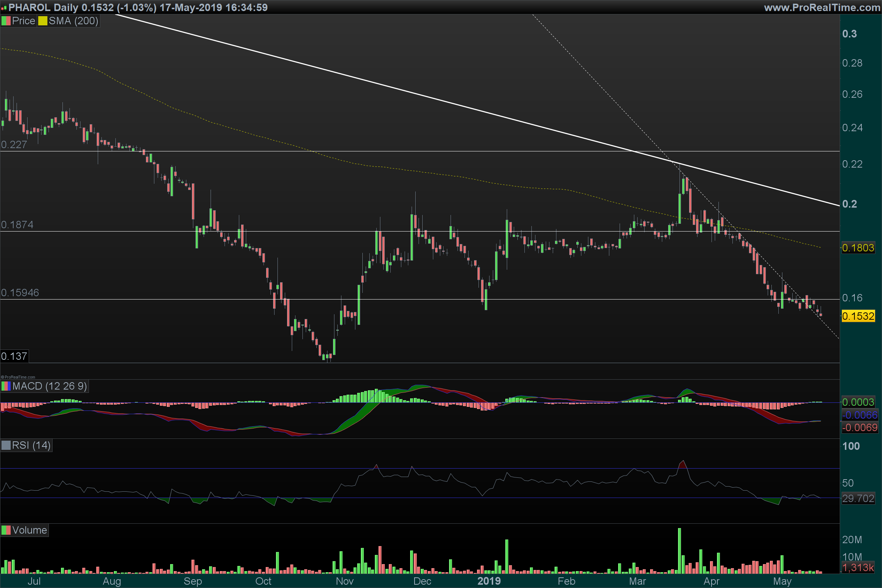Click the small icon before PHAROL title
This screenshot has width=882, height=588.
point(4,7)
